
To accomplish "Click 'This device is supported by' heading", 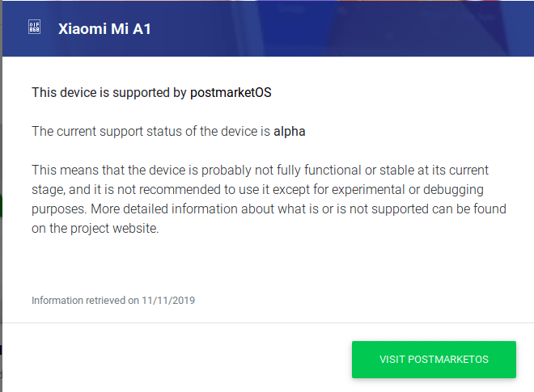I will coord(109,93).
